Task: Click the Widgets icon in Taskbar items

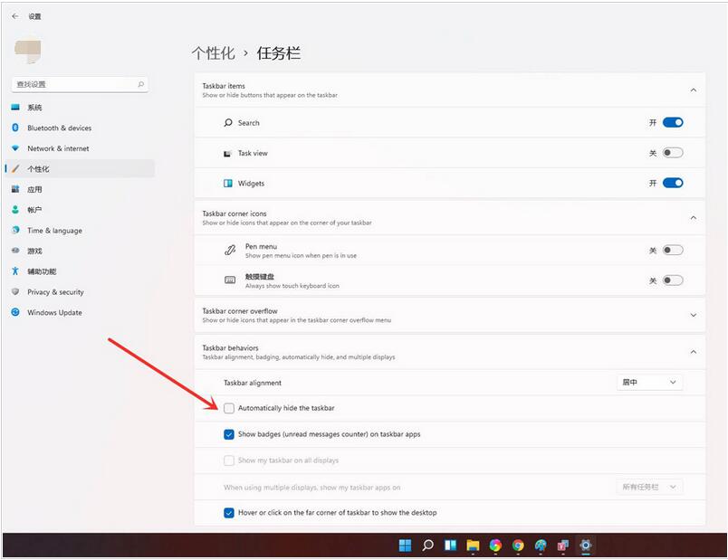Action: click(228, 184)
